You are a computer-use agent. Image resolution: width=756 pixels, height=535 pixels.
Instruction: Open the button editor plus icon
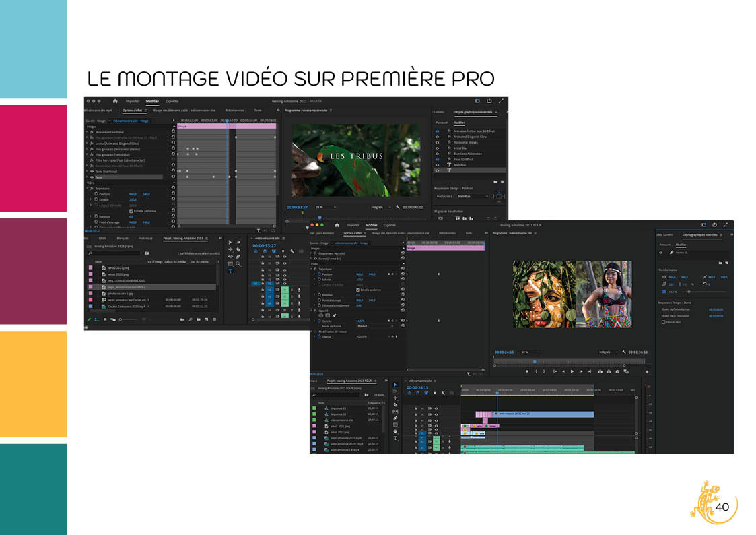(x=647, y=372)
